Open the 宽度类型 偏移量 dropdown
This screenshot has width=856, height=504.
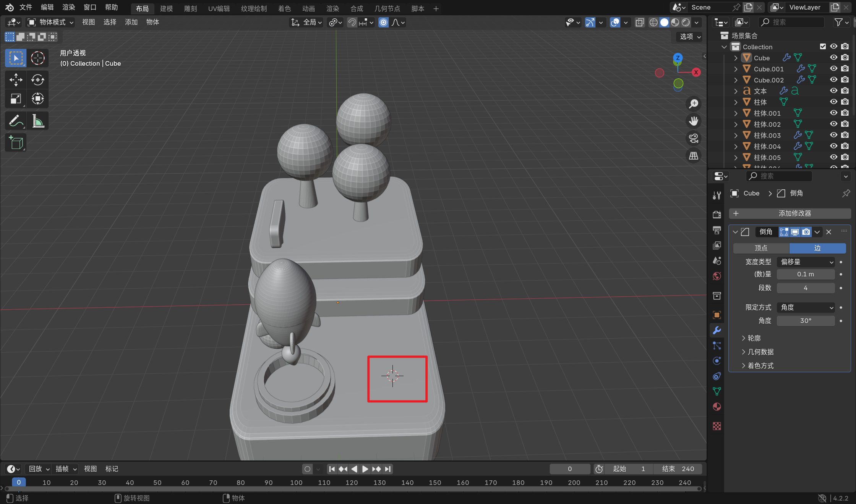point(806,262)
